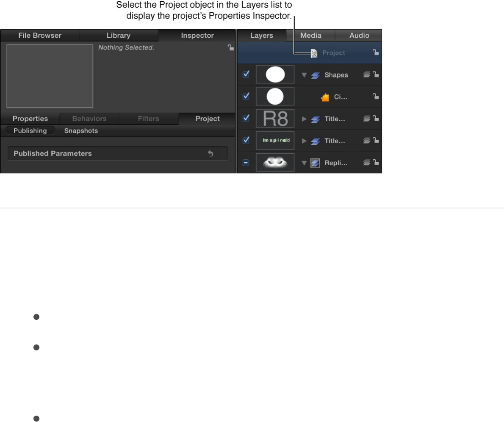The width and height of the screenshot is (504, 422).
Task: Click the Ci... circle thumbnail
Action: pyautogui.click(x=275, y=97)
